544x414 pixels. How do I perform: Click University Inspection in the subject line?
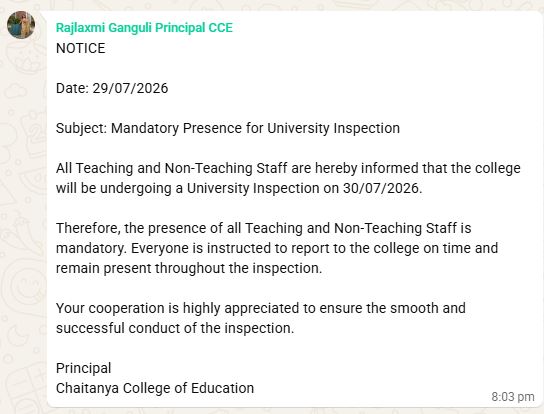pos(333,128)
